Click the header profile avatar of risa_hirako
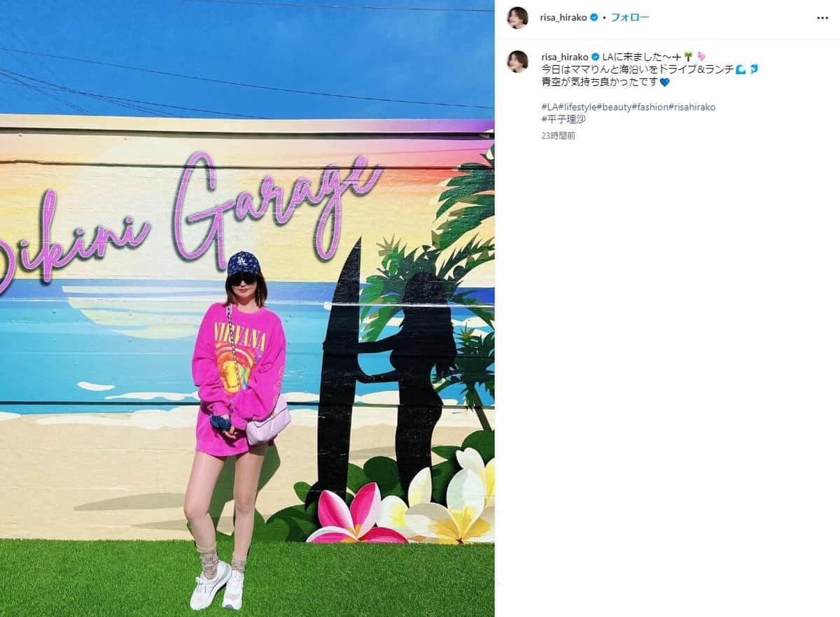 coord(517,17)
